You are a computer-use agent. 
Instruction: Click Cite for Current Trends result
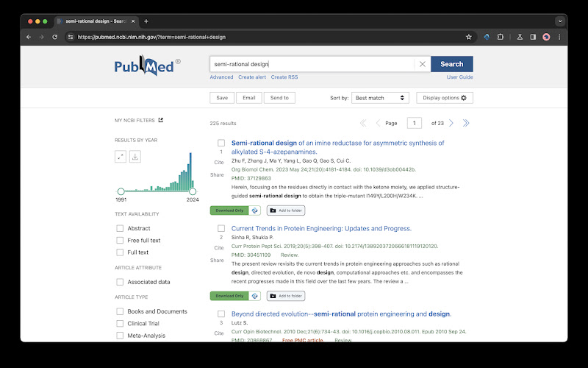point(219,248)
